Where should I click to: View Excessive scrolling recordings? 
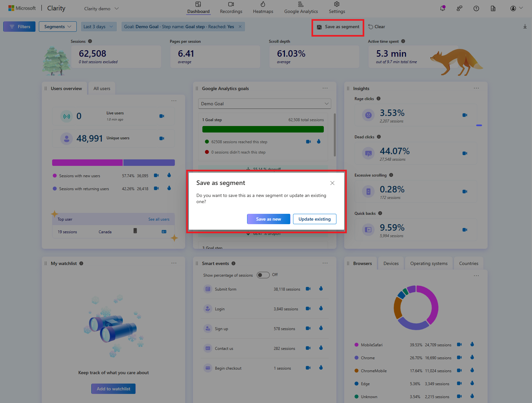465,191
